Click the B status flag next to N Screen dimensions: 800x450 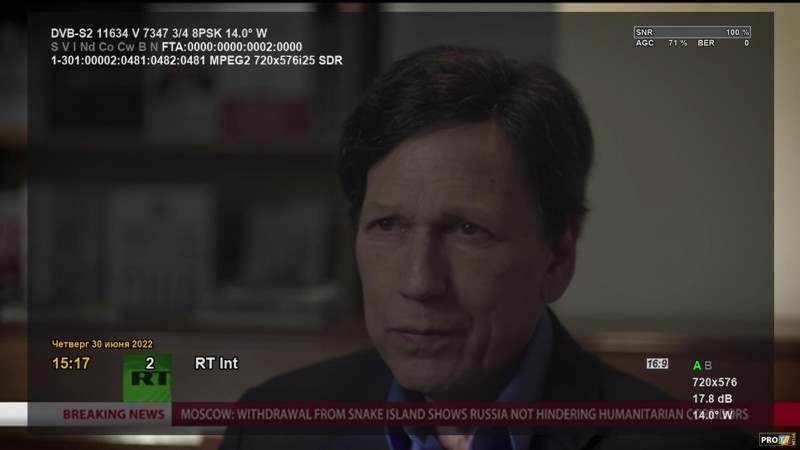[142, 47]
